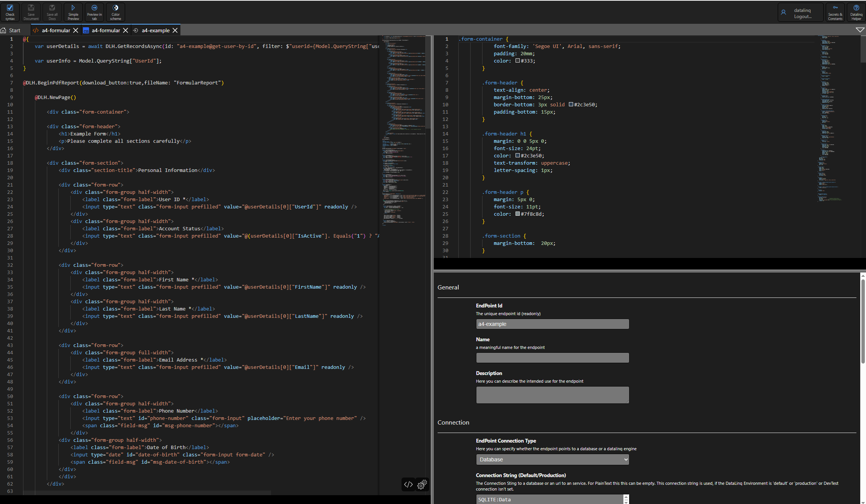Viewport: 866px width, 504px height.
Task: Run the Simple Preview
Action: (73, 12)
